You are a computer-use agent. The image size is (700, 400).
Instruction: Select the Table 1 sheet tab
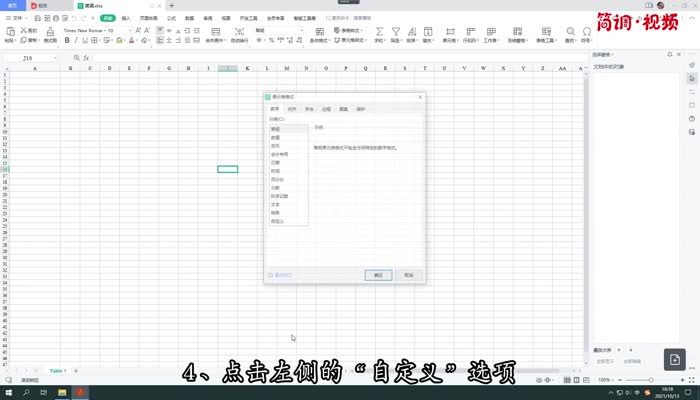[58, 371]
